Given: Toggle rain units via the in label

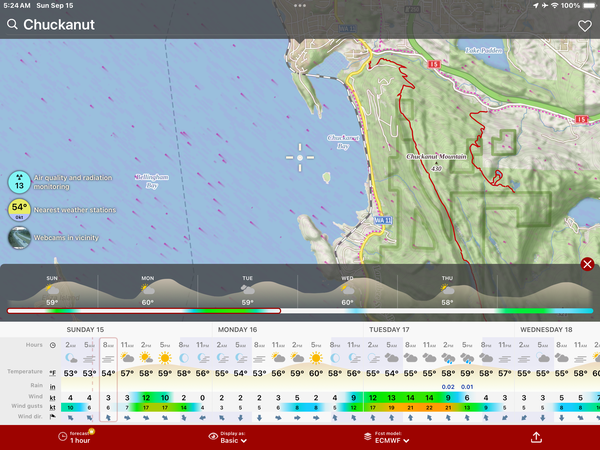Looking at the screenshot, I should tap(52, 385).
